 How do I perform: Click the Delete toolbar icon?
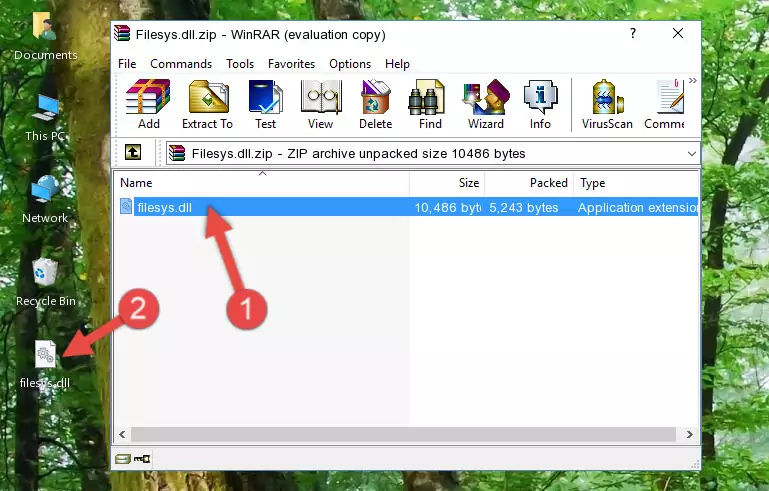(x=376, y=104)
